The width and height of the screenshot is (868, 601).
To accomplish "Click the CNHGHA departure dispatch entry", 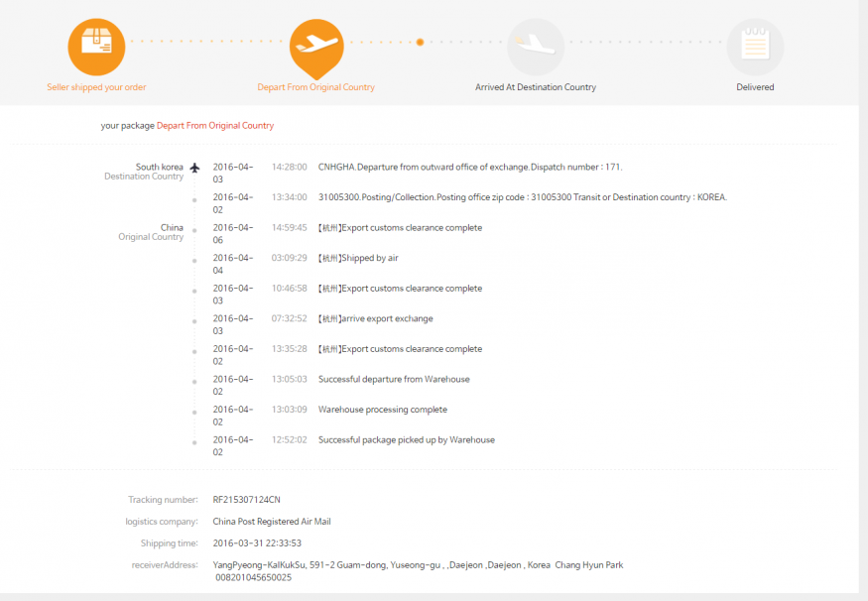I will point(470,167).
